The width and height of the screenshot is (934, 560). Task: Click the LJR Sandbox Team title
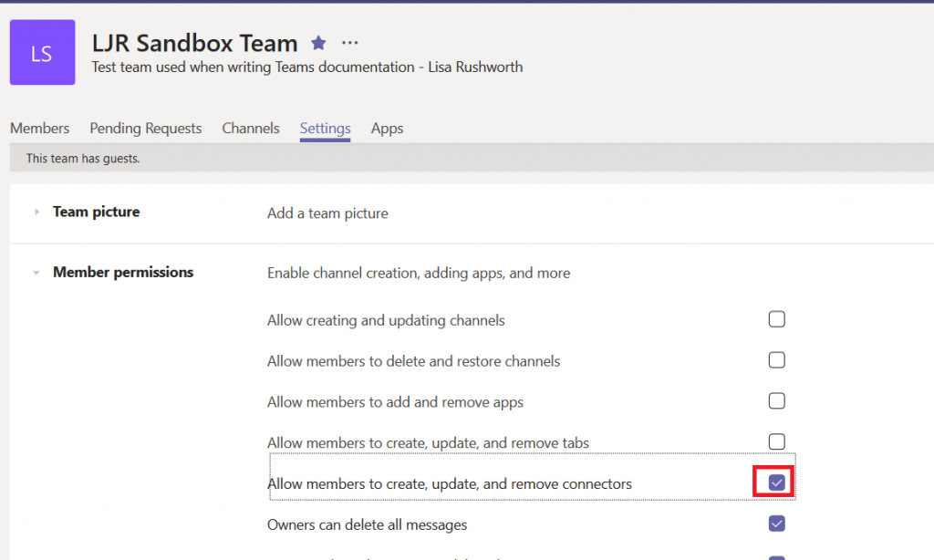[x=195, y=44]
